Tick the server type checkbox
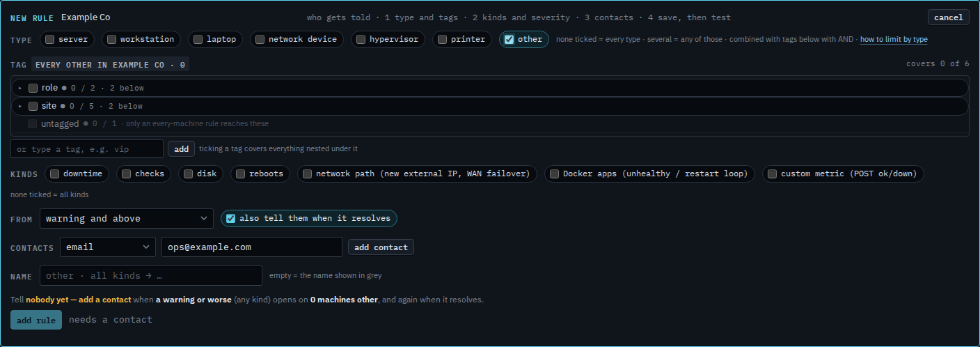Screen dimensions: 980x347 click(x=50, y=40)
